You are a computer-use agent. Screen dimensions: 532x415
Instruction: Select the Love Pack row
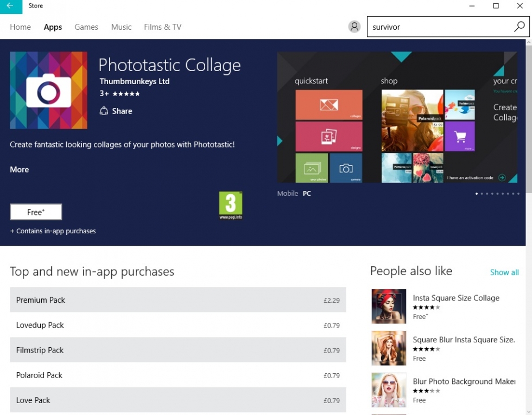point(178,400)
